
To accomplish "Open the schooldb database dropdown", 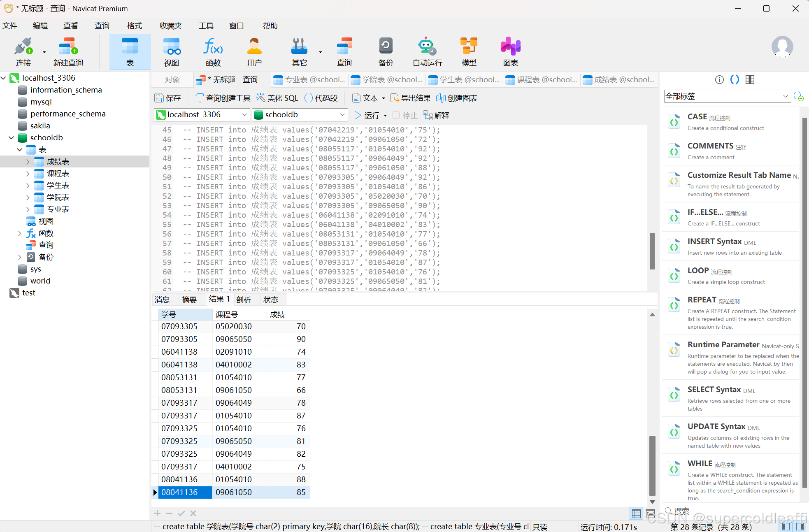I will [342, 115].
